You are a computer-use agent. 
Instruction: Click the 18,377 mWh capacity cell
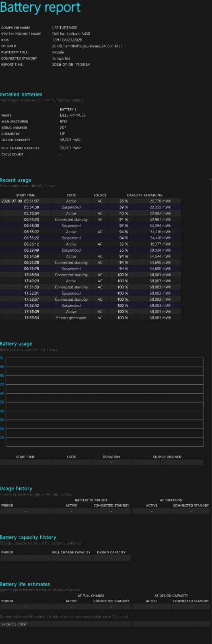coord(161,244)
